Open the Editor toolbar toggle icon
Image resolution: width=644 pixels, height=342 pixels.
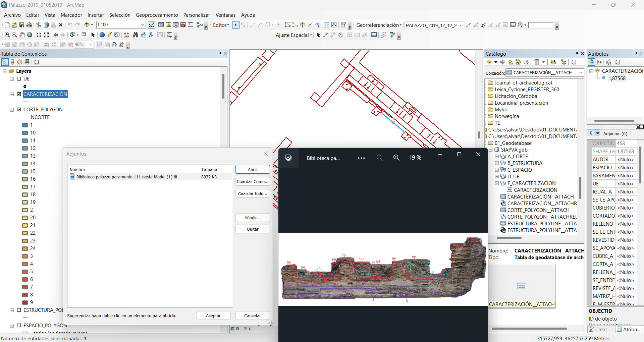(152, 25)
